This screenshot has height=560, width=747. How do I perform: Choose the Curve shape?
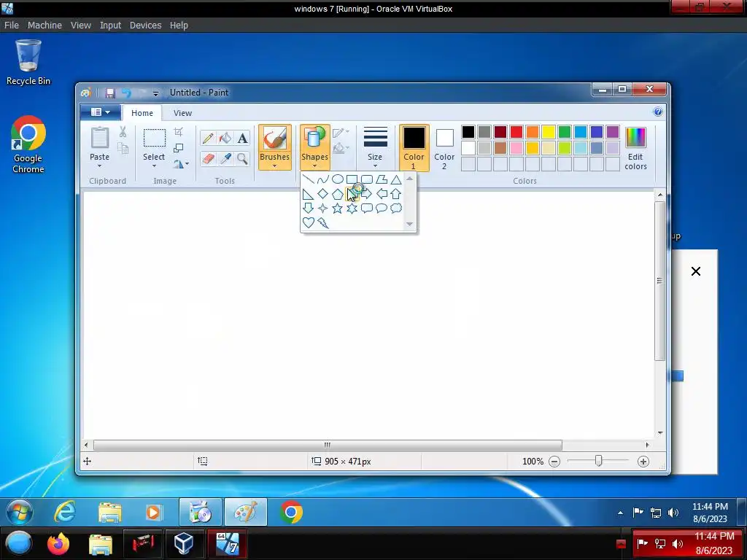(x=323, y=179)
